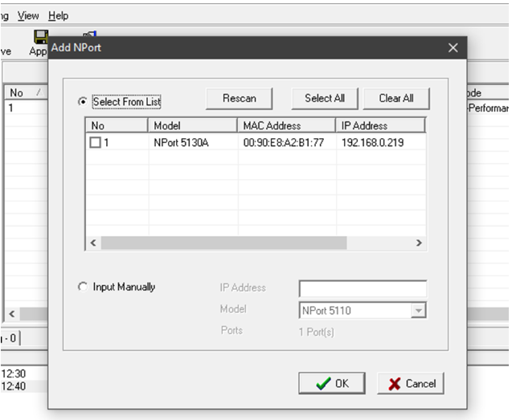The width and height of the screenshot is (512, 420).
Task: Click the 12:40 log entry in main window
Action: pos(14,386)
